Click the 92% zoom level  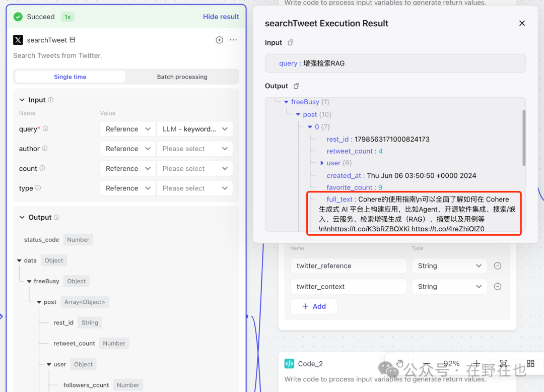click(451, 364)
